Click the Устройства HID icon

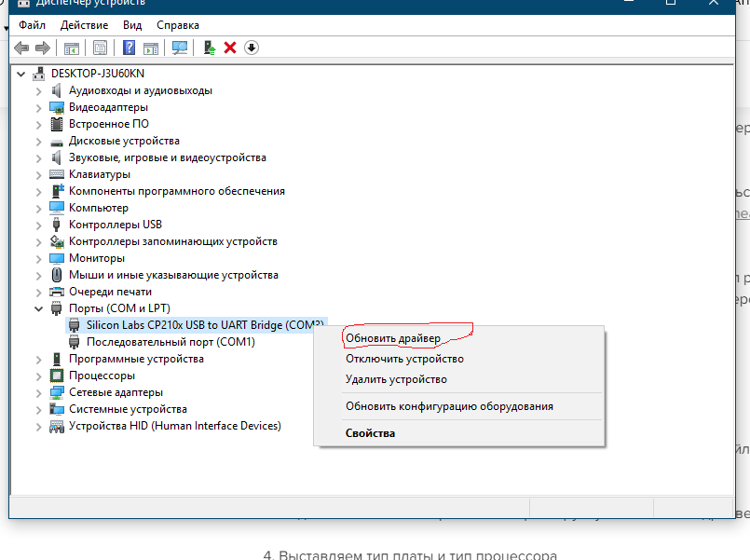click(x=57, y=426)
